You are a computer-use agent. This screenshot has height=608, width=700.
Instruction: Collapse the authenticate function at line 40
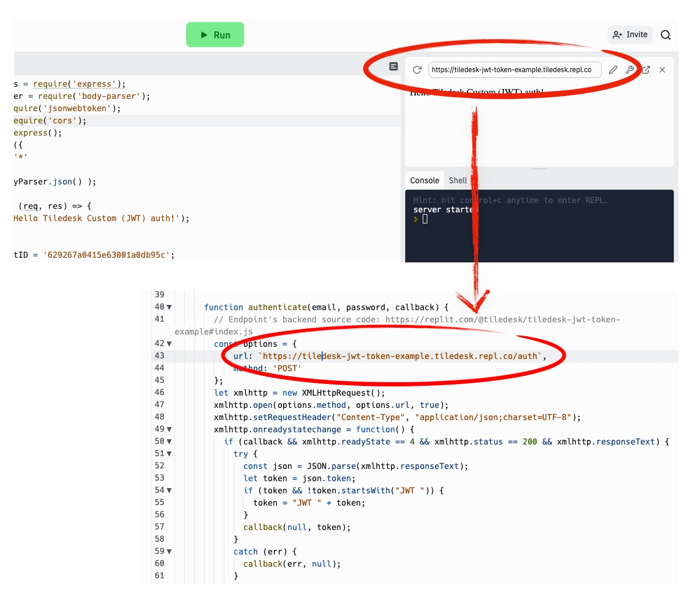point(169,307)
